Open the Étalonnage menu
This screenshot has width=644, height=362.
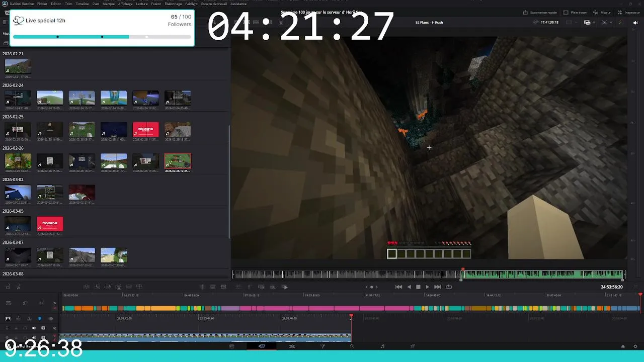pos(173,4)
